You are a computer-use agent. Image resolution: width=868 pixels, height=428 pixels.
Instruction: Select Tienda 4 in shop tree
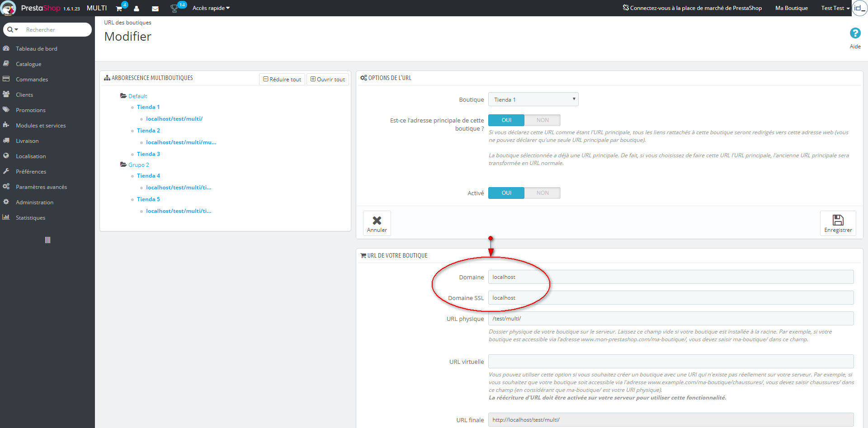(148, 176)
